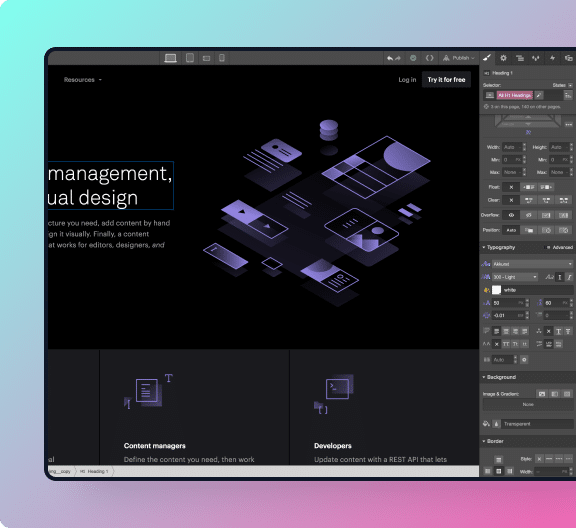This screenshot has width=576, height=528.
Task: Open the Akkurat font family dropdown
Action: (x=532, y=264)
